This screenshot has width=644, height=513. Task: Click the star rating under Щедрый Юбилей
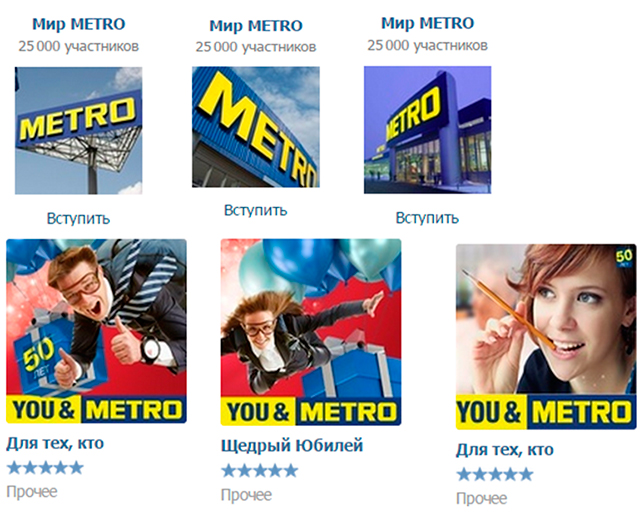pos(260,471)
